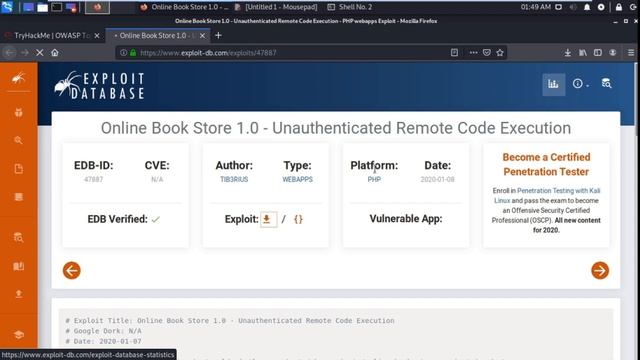Open the Firefox account icon

point(613,53)
